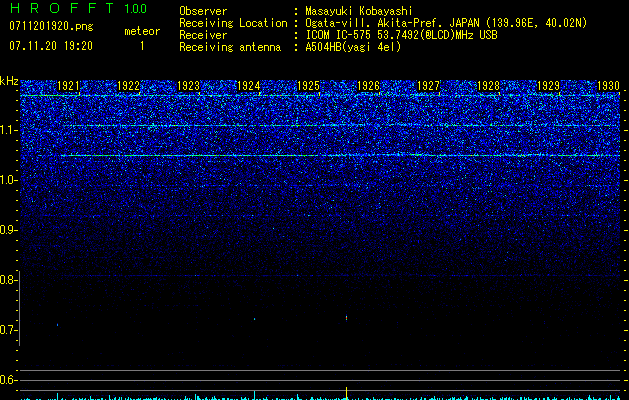Click the 1922 time marker

pos(128,86)
